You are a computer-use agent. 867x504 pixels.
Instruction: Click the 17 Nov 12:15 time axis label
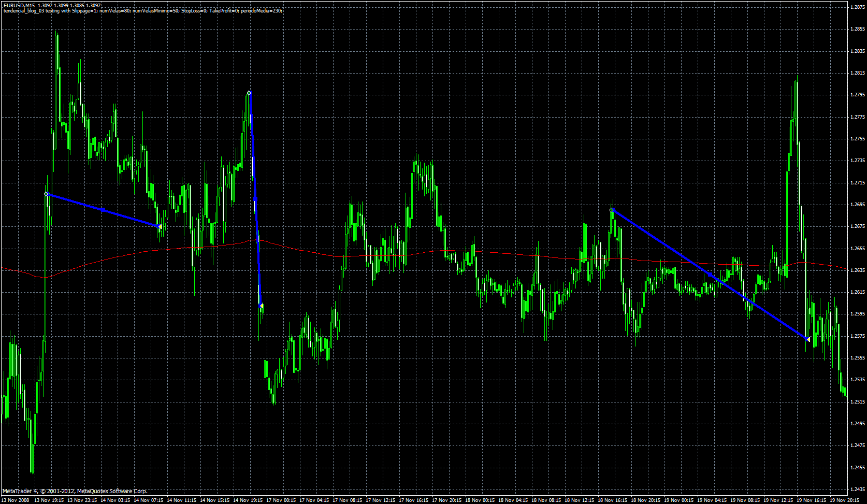click(381, 500)
